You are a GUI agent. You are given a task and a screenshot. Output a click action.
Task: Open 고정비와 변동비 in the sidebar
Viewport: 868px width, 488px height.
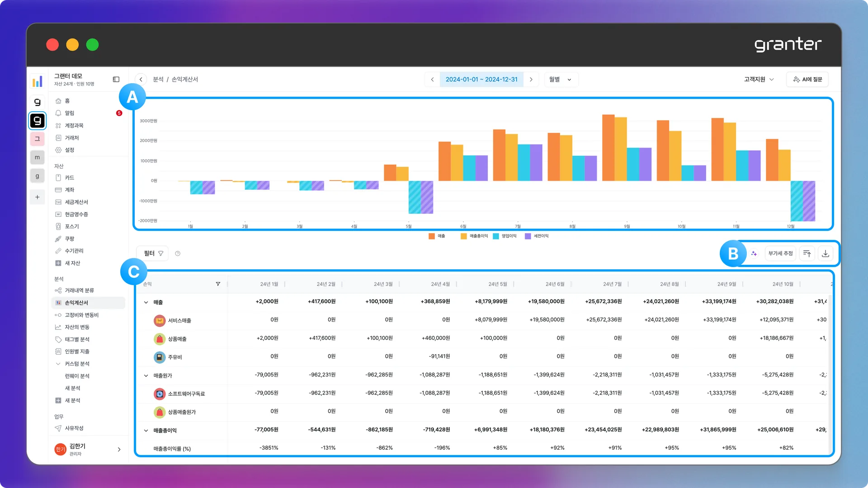click(82, 315)
